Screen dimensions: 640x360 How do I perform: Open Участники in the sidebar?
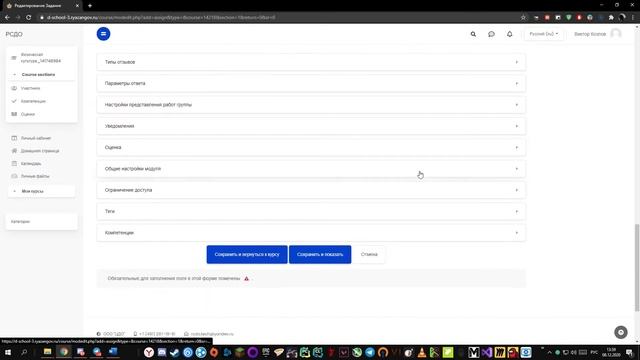pos(30,88)
